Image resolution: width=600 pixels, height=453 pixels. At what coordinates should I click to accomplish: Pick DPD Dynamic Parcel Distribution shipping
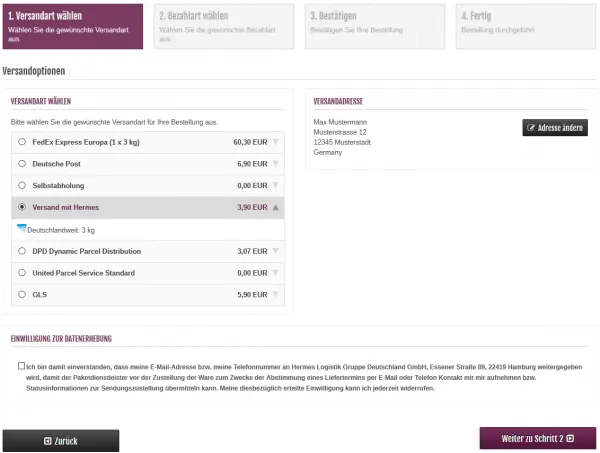click(23, 251)
